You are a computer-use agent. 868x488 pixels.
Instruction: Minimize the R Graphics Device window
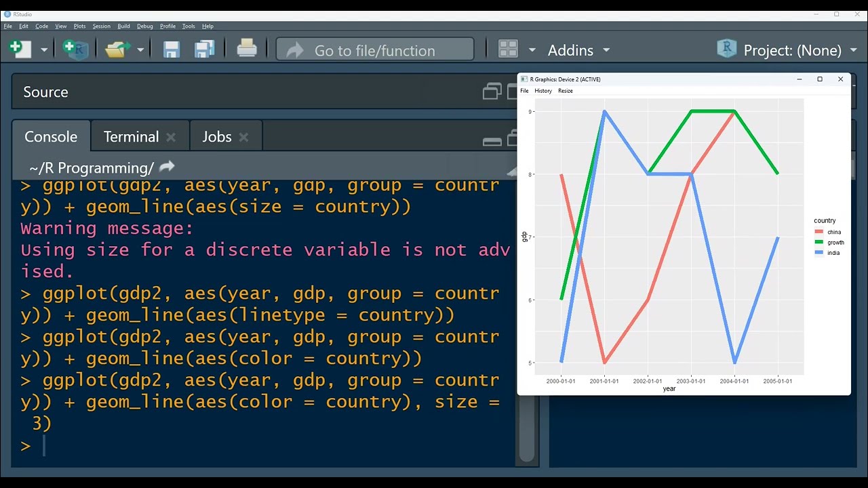(x=800, y=79)
